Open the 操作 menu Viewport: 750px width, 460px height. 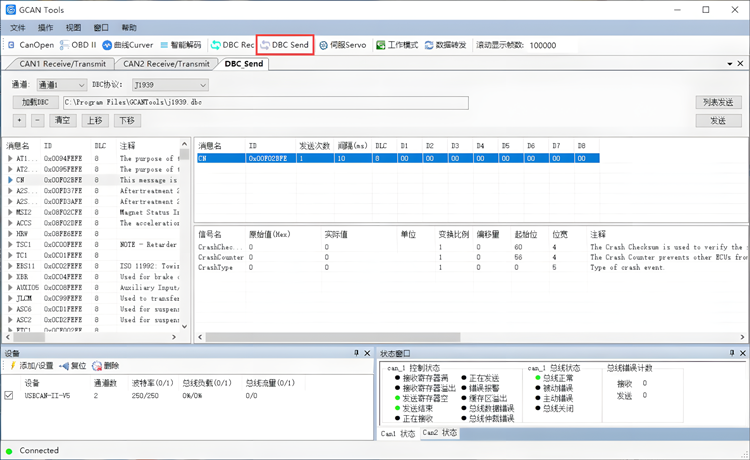[46, 28]
